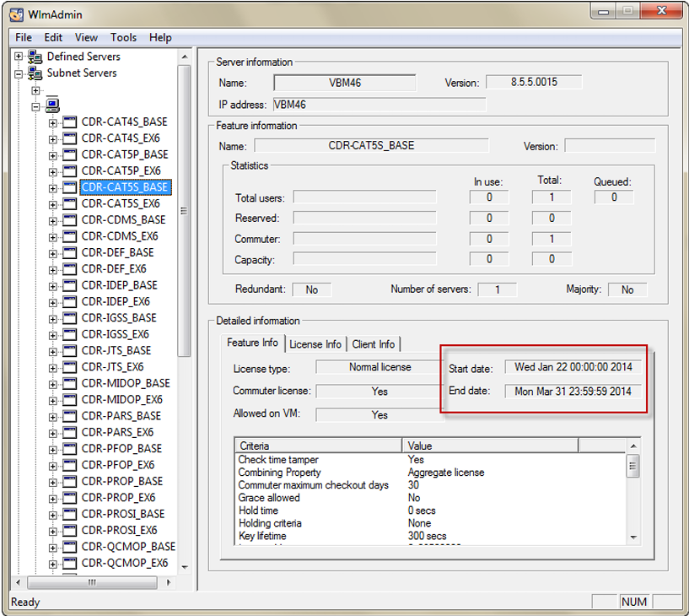Switch to the Client Info tab

374,344
